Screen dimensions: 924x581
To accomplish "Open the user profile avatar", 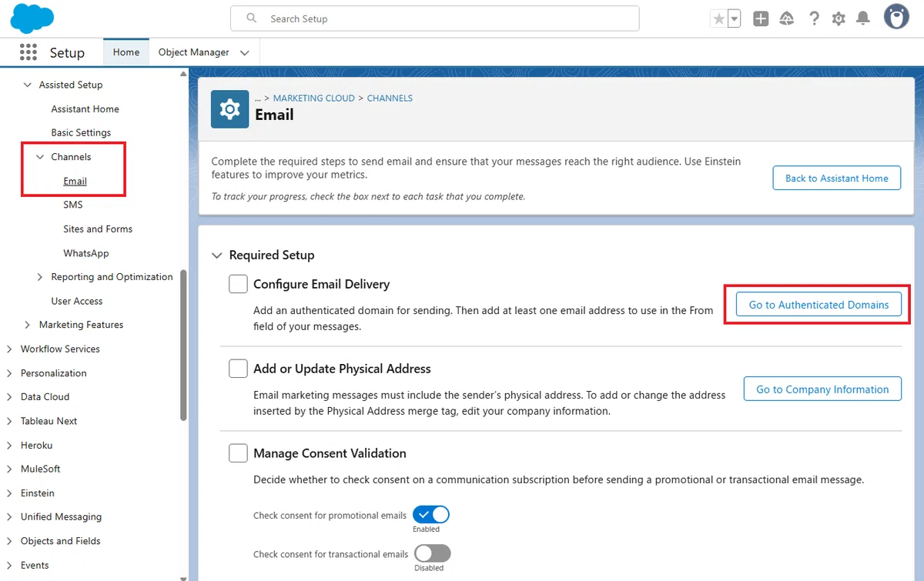I will [x=896, y=17].
